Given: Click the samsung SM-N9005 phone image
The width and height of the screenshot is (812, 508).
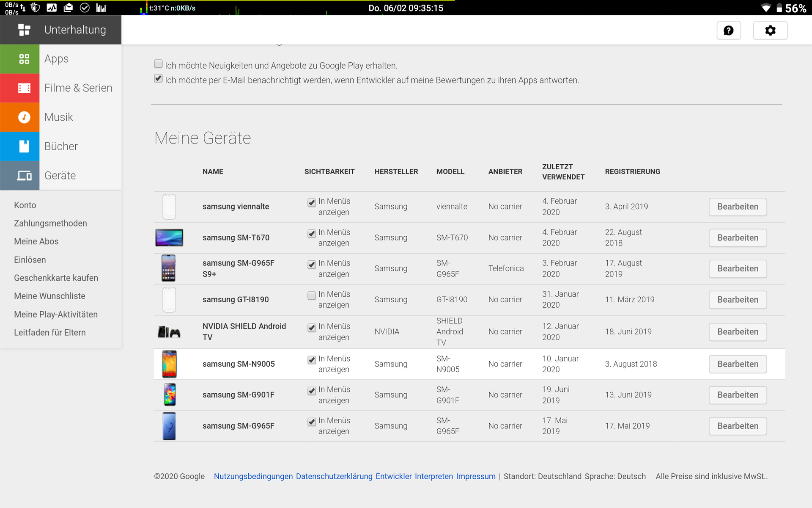Looking at the screenshot, I should 169,364.
